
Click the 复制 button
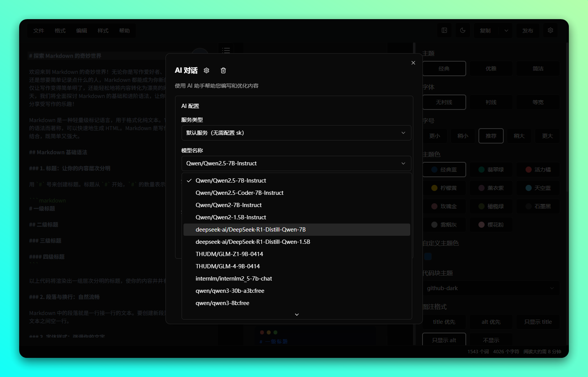485,31
